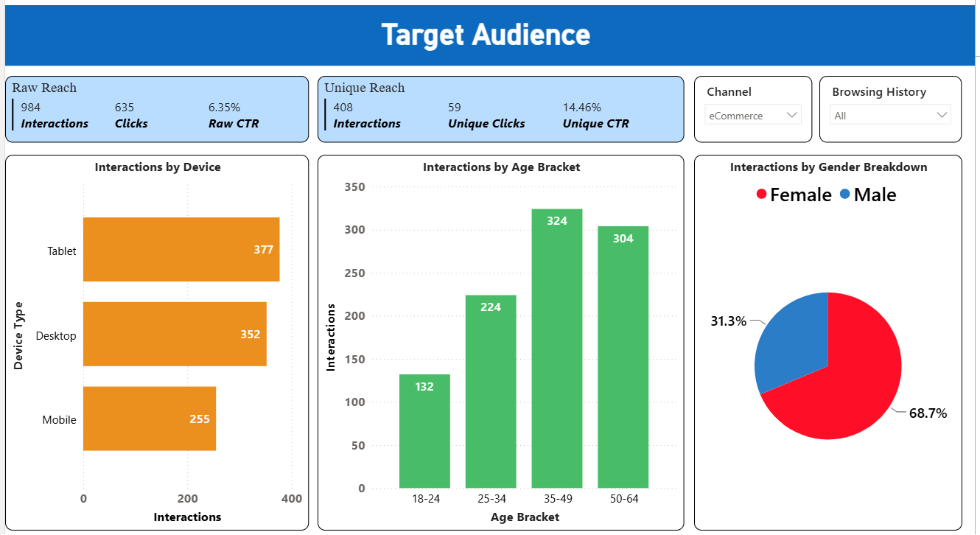Screen dimensions: 980x535
Task: Click the 35-49 axis label
Action: (558, 499)
